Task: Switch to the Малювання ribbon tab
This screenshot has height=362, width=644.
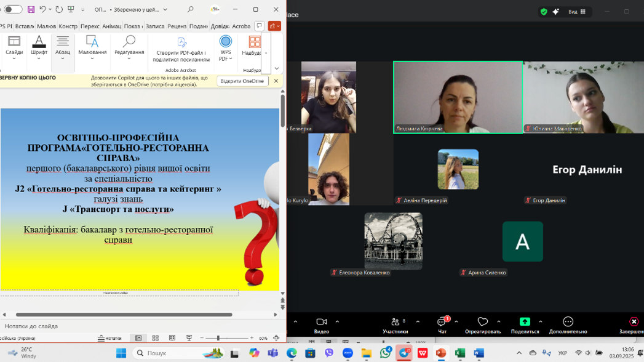Action: 46,26
